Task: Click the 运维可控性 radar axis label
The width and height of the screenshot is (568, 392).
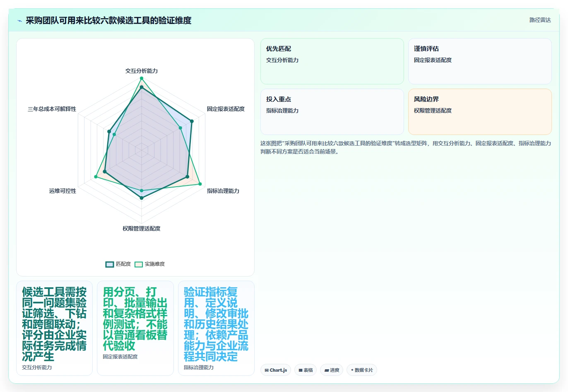Action: [x=63, y=191]
